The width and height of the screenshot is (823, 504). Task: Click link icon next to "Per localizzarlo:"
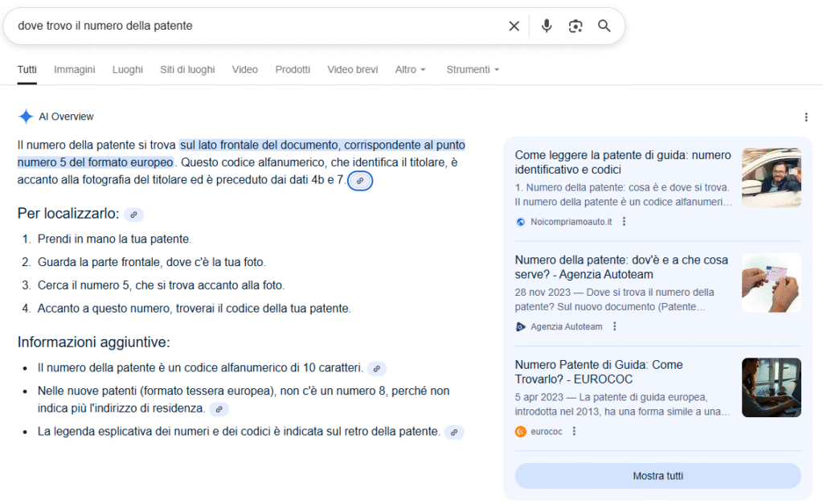click(x=133, y=215)
